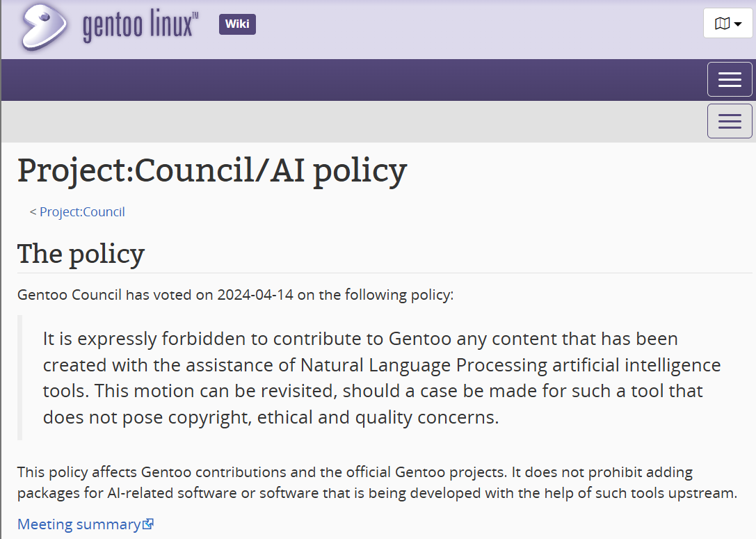Click the Project:Council/AI policy page title
Image resolution: width=756 pixels, height=539 pixels.
pyautogui.click(x=212, y=170)
